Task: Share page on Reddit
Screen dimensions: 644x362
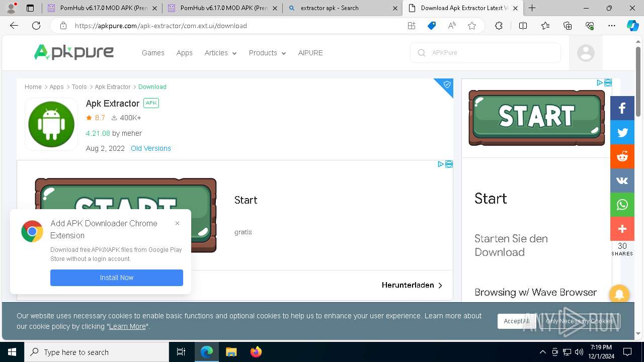Action: [x=622, y=156]
